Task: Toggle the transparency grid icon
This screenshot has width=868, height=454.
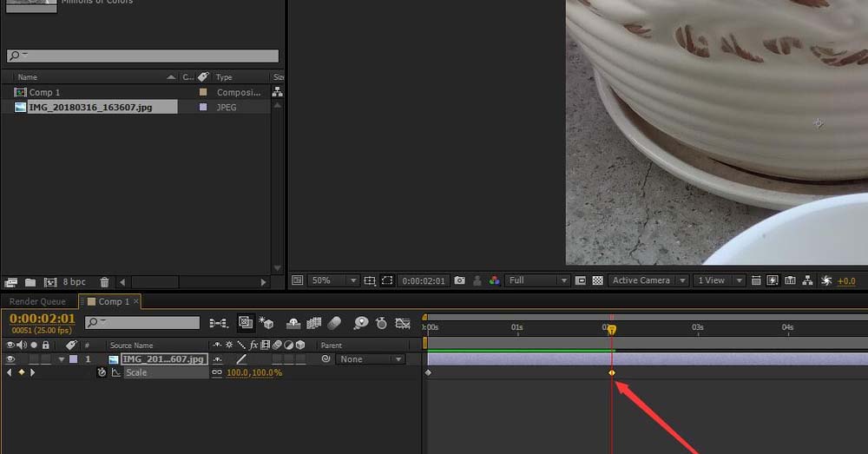Action: pyautogui.click(x=597, y=280)
